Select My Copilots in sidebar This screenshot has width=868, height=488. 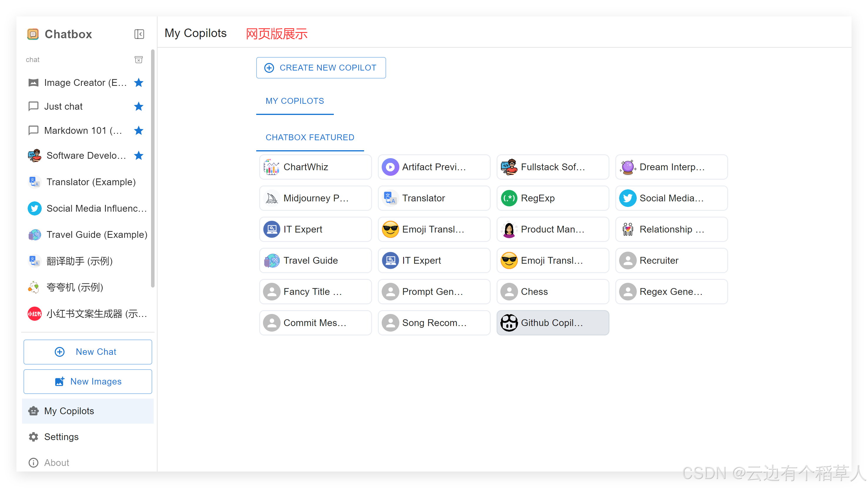coord(88,411)
